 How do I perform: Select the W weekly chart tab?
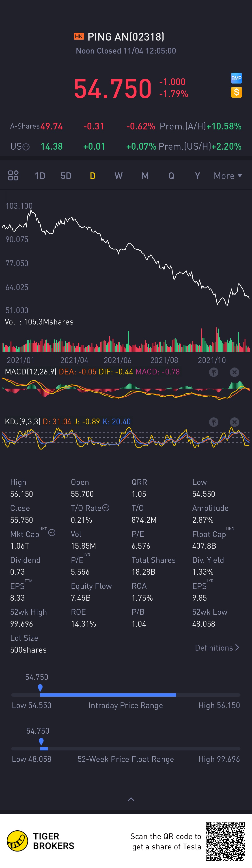[x=118, y=176]
